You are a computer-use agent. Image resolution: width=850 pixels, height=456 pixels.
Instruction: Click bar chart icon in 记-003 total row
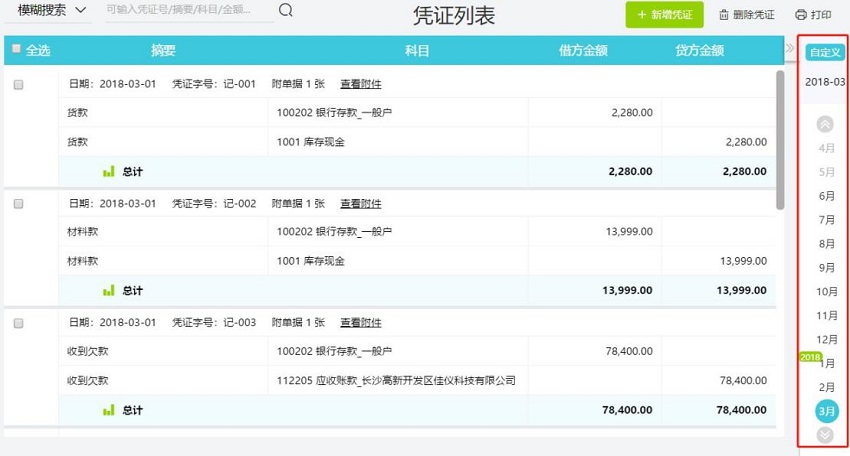[109, 410]
